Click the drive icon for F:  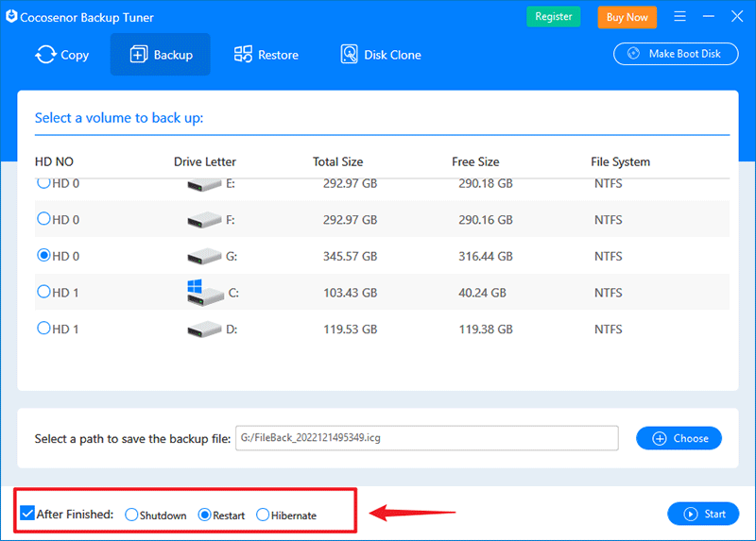(x=204, y=220)
